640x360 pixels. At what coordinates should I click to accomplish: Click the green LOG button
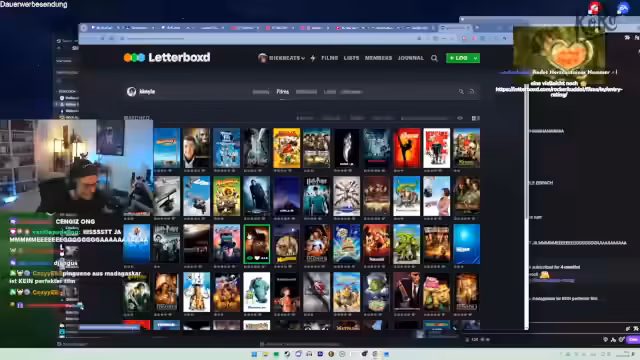click(459, 58)
